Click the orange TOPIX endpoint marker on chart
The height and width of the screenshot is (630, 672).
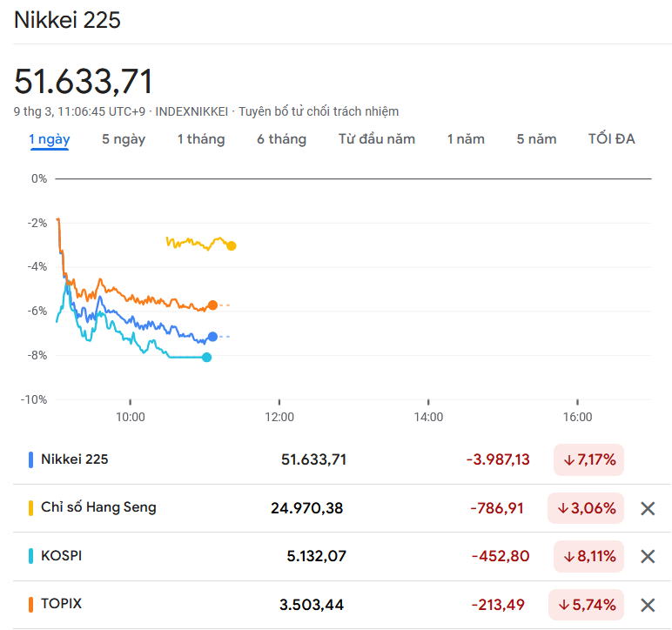212,305
